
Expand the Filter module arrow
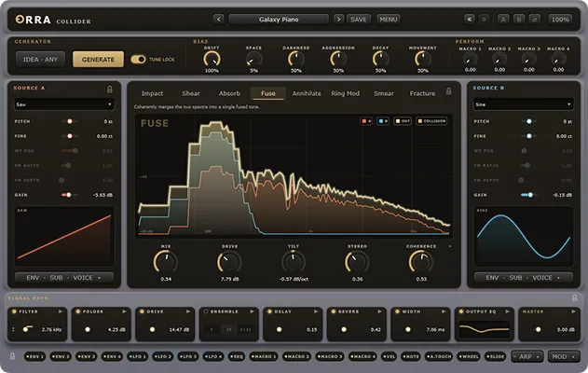click(x=61, y=311)
